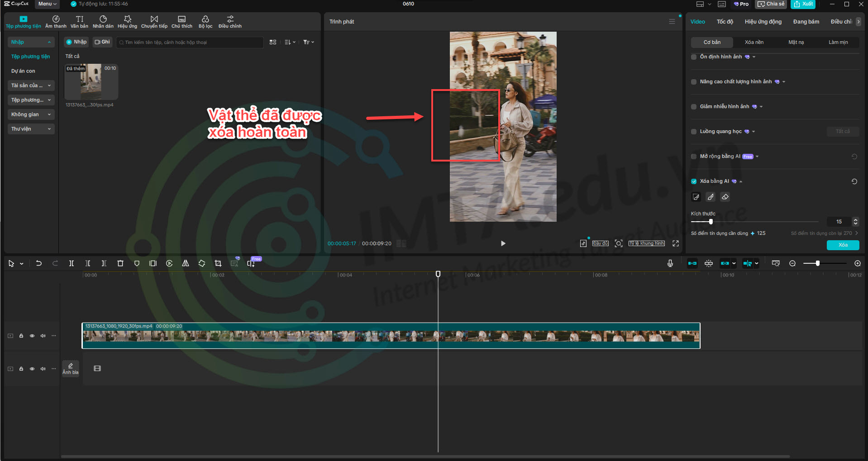Click the split clip tool

[72, 263]
